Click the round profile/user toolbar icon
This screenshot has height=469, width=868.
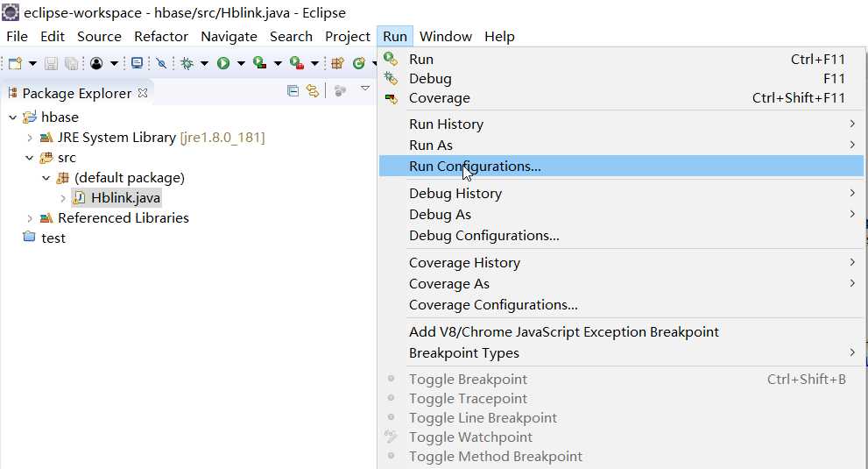coord(96,63)
